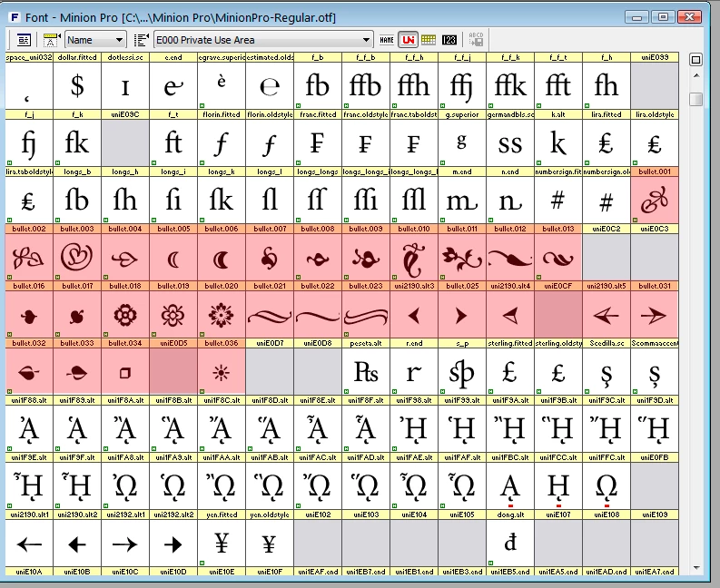The height and width of the screenshot is (588, 720).
Task: Select the uni2190.alt3 left triangle glyph
Action: click(414, 315)
